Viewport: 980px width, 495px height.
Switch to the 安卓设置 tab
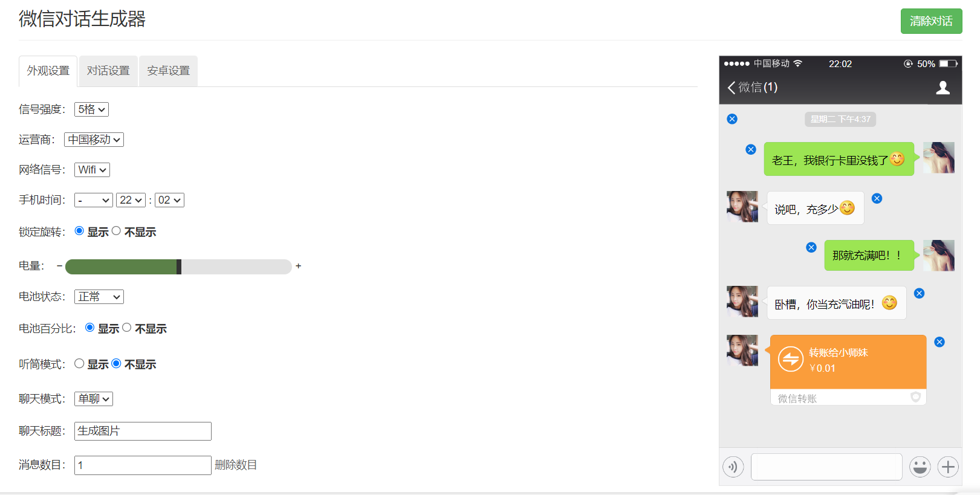[168, 71]
